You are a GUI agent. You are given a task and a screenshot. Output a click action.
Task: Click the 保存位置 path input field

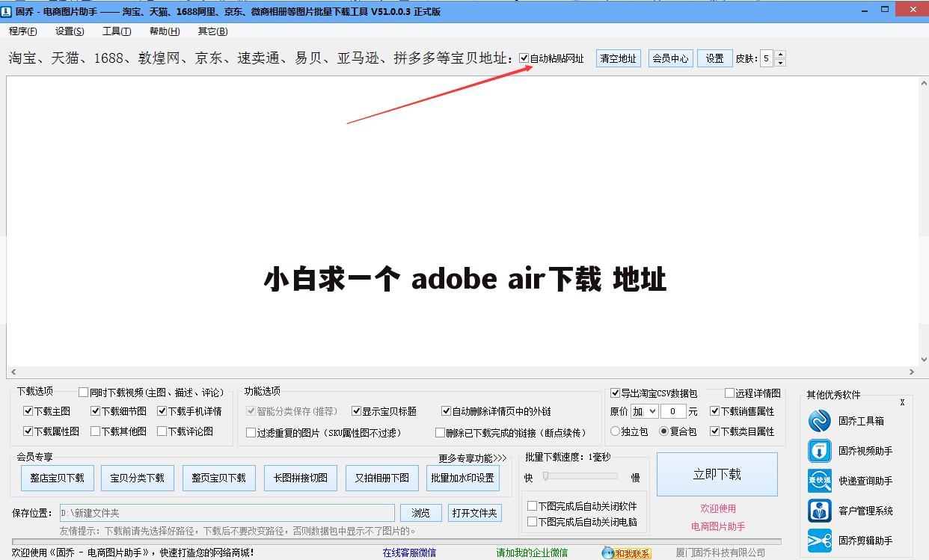[x=227, y=513]
